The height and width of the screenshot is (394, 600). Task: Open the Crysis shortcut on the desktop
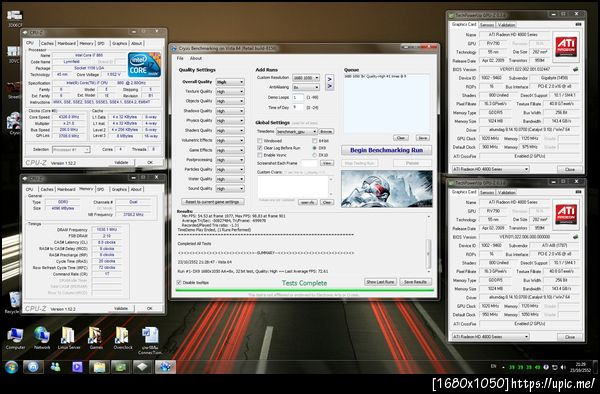(14, 123)
